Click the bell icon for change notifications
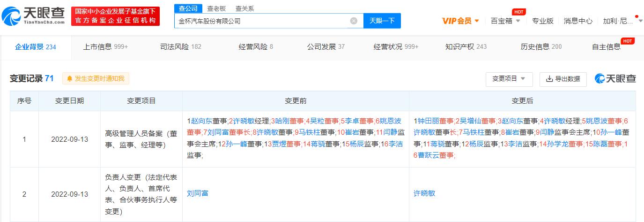This screenshot has height=222, width=644. [x=70, y=79]
